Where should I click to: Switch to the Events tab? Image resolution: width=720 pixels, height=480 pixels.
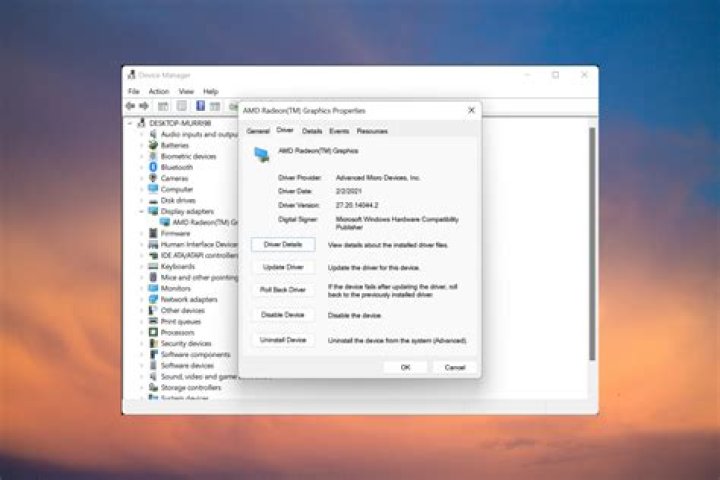[339, 131]
